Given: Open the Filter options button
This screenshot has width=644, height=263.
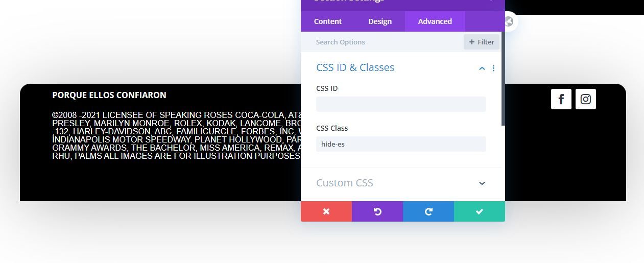Looking at the screenshot, I should click(482, 42).
